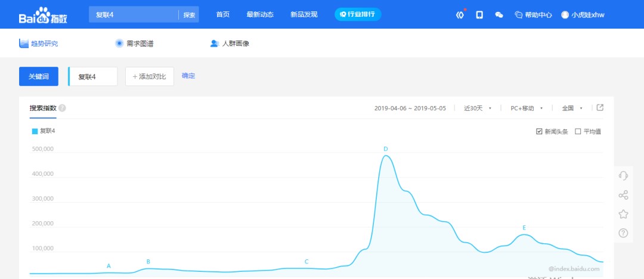Click the blue 关键词 button
644x279 pixels.
pos(39,76)
